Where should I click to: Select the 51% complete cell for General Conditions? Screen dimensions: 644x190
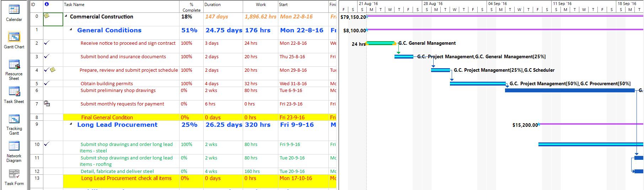(189, 31)
